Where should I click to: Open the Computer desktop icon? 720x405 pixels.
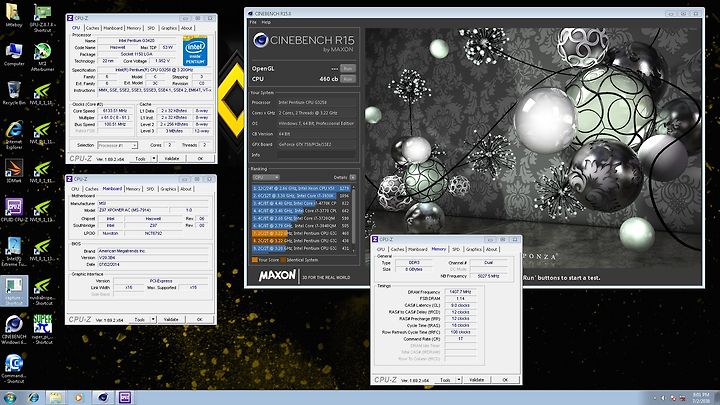(14, 54)
